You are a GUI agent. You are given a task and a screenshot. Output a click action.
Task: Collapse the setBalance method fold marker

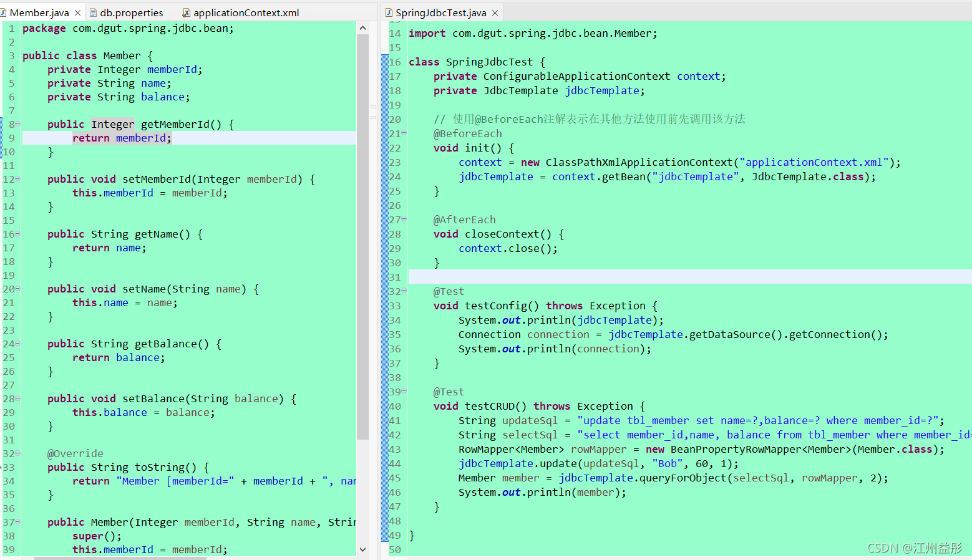(x=18, y=398)
